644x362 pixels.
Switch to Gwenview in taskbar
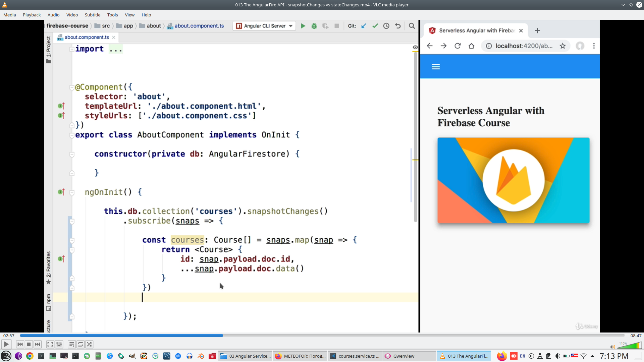coord(404,356)
